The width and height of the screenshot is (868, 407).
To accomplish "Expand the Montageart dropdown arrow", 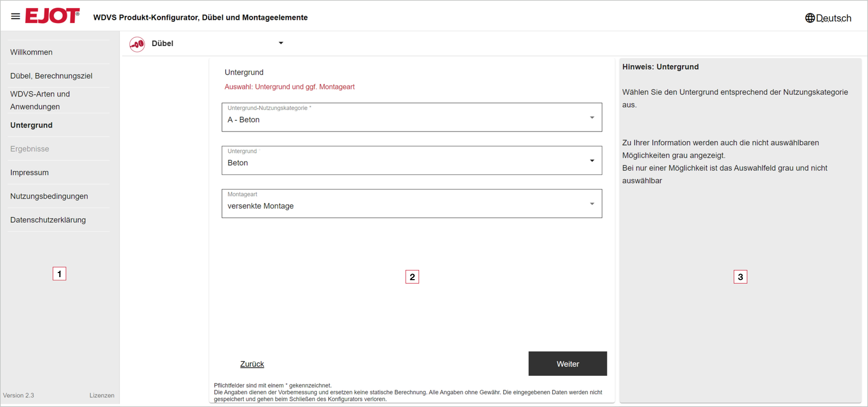I will [x=592, y=203].
